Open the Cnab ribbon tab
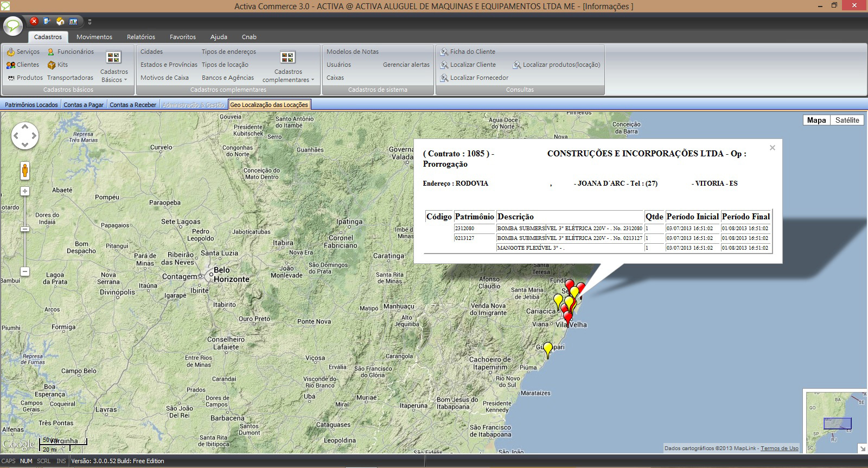868x468 pixels. point(249,37)
